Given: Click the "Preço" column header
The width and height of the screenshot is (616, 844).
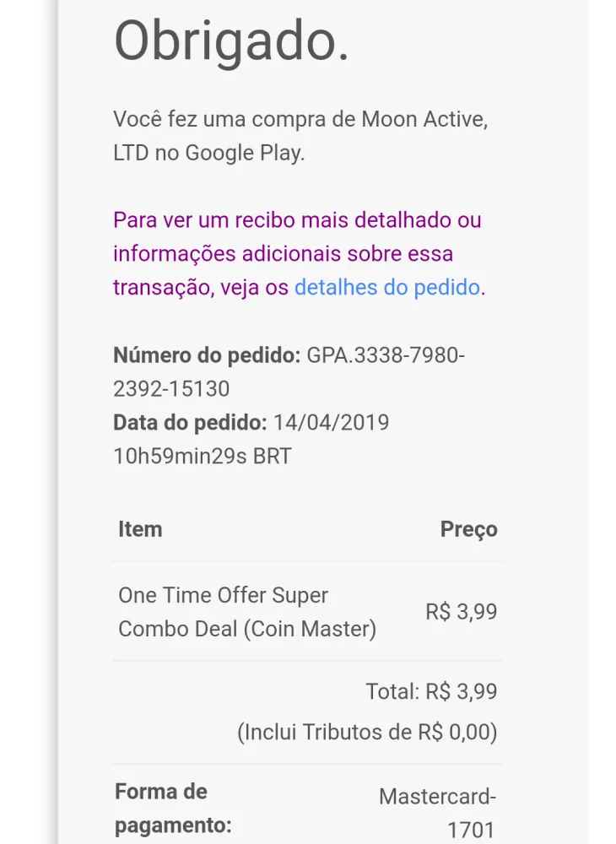Looking at the screenshot, I should 468,529.
